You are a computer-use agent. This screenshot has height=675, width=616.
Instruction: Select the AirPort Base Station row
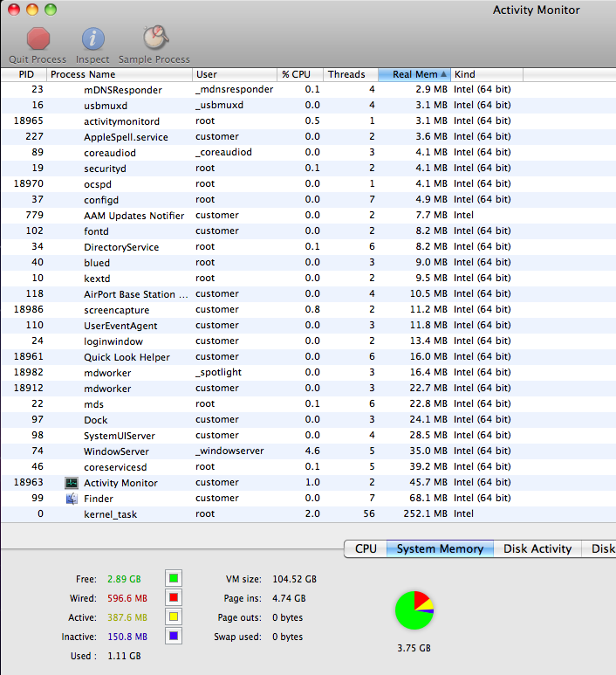click(308, 293)
